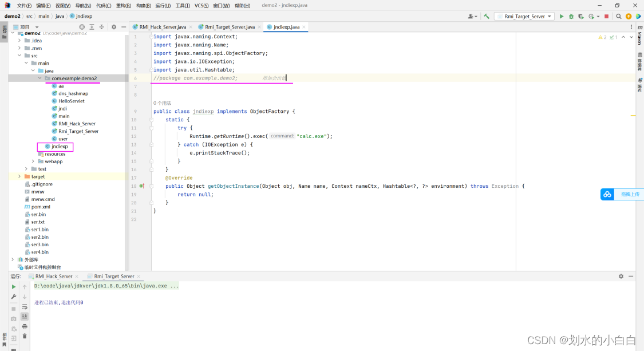The height and width of the screenshot is (351, 644).
Task: Toggle scroll-to-end in the Run console
Action: [x=25, y=317]
